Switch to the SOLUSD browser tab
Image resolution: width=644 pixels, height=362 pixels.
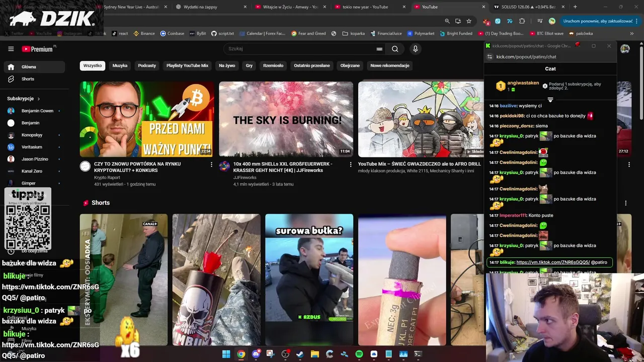click(x=529, y=7)
